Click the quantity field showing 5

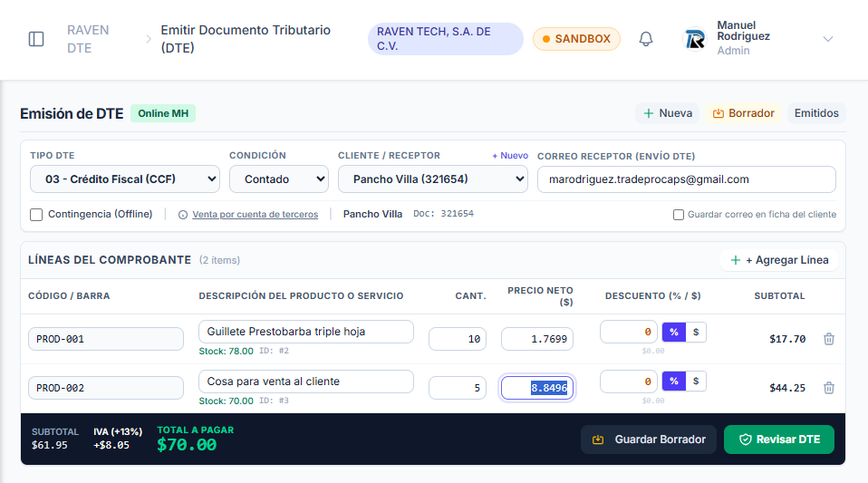(458, 388)
